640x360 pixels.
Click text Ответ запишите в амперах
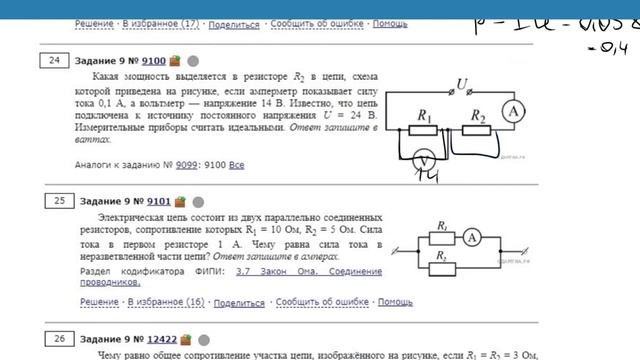click(x=276, y=257)
